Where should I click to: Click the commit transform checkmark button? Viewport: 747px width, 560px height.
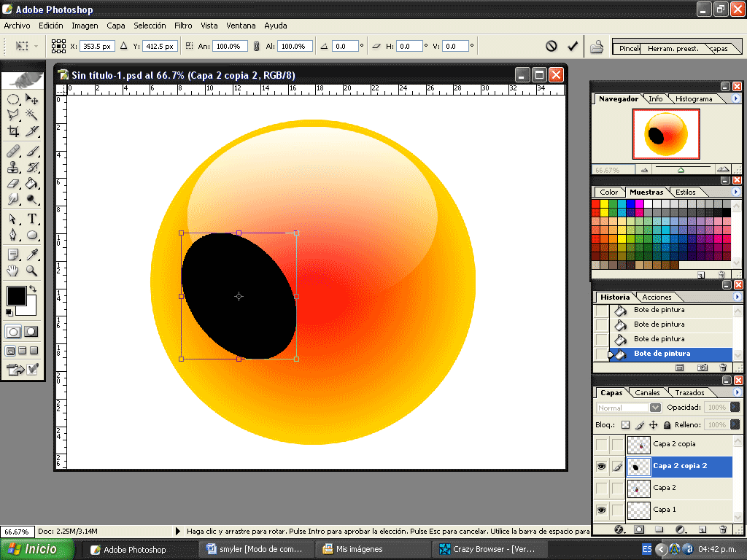[572, 45]
